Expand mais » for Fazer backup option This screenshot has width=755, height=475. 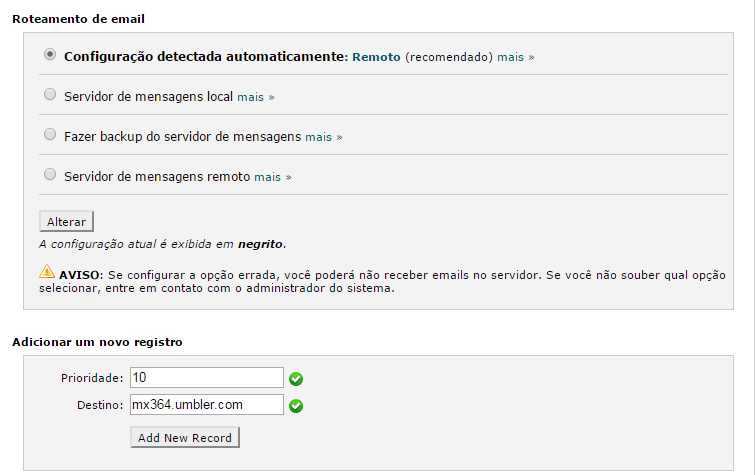pos(324,137)
